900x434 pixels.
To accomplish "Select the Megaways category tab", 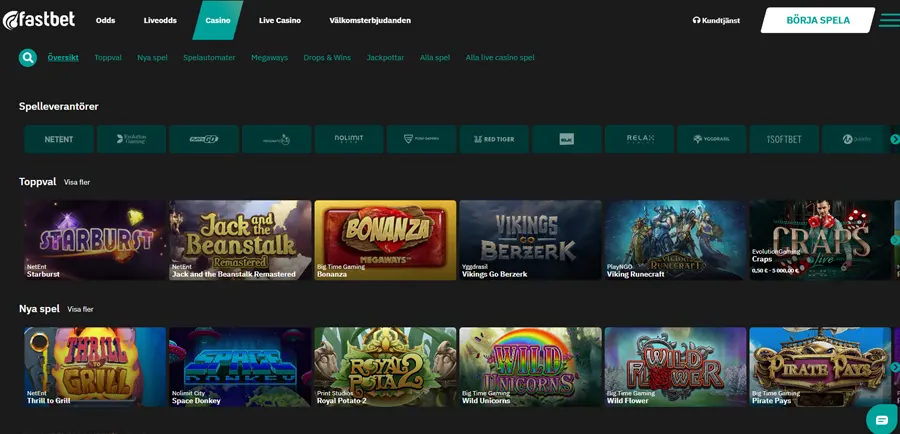I will pyautogui.click(x=269, y=57).
